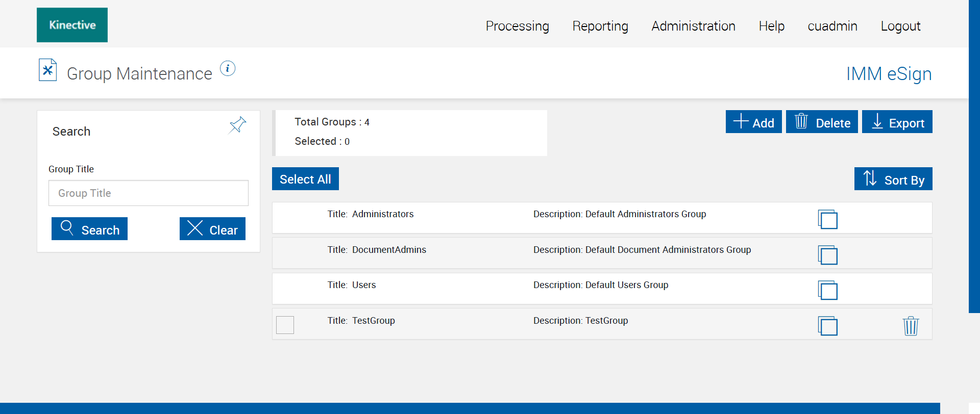Expand the Administration menu

pyautogui.click(x=693, y=26)
